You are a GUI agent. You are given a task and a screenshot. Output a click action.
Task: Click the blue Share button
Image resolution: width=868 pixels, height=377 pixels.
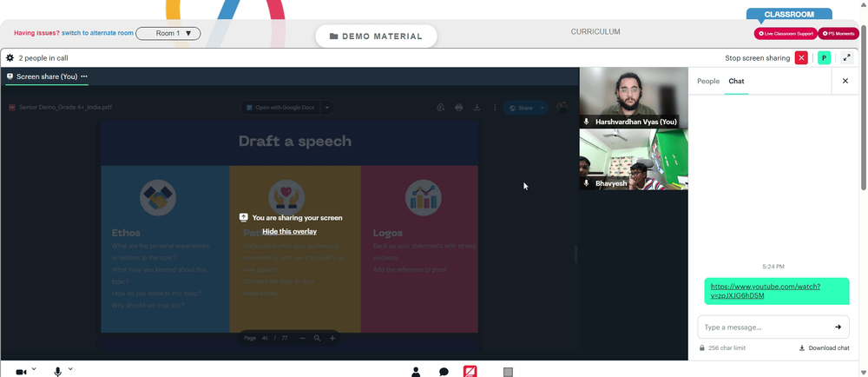click(520, 108)
